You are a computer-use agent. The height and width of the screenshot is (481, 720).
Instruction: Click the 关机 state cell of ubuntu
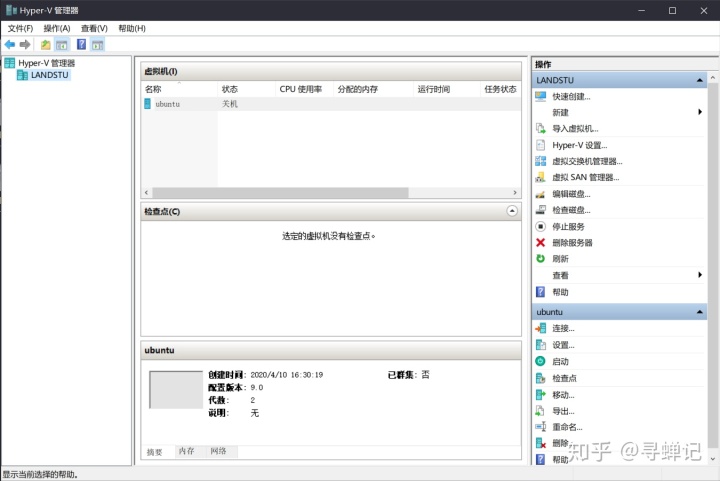tap(230, 104)
